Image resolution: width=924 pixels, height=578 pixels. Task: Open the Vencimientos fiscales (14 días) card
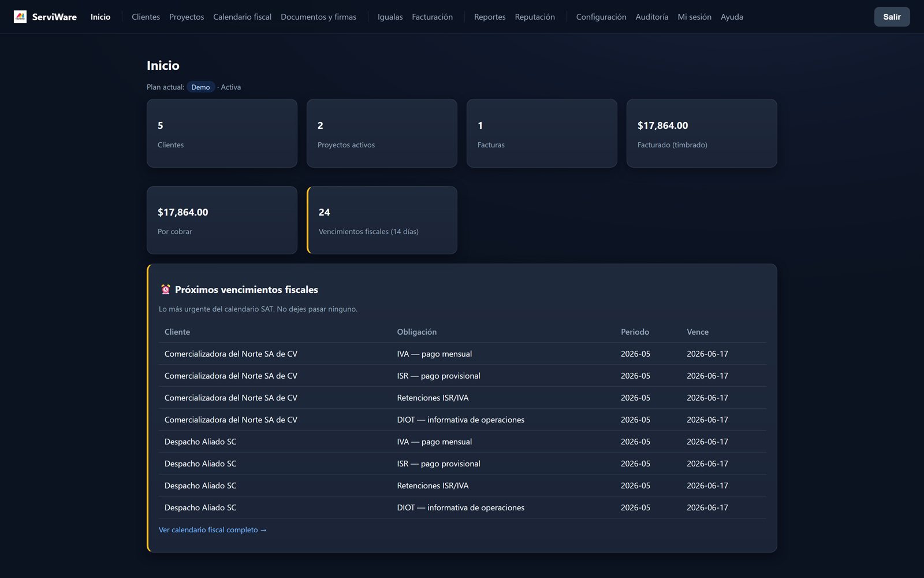pyautogui.click(x=382, y=220)
